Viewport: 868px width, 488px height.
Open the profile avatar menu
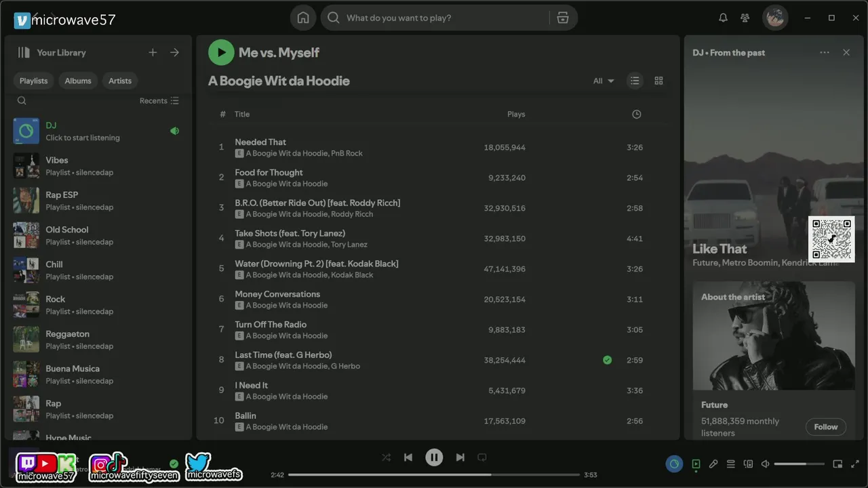(775, 18)
